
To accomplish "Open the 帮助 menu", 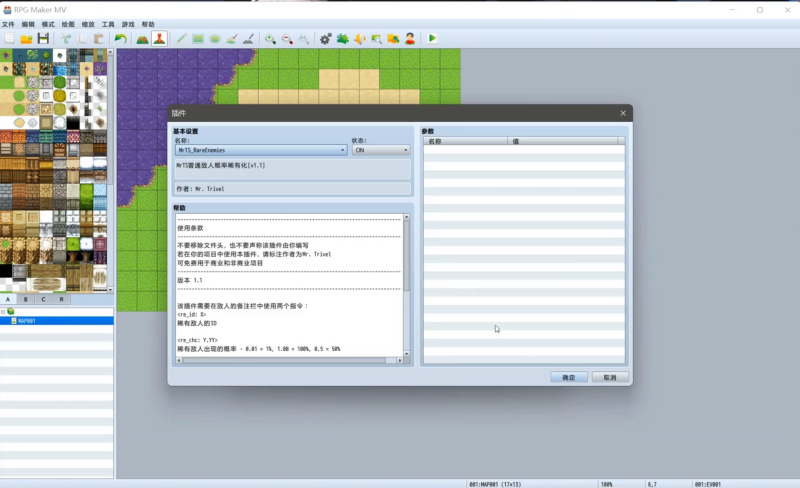I will click(148, 24).
